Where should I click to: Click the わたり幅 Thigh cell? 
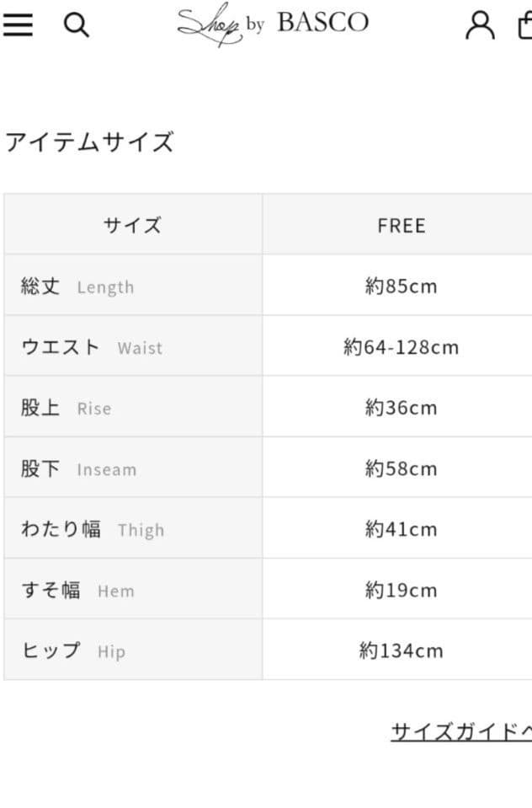88,528
